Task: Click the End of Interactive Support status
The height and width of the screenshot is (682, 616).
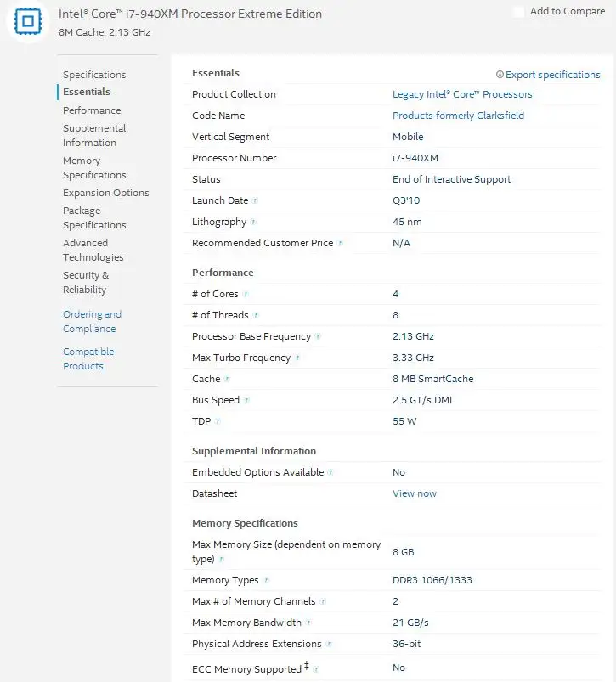Action: pos(451,180)
